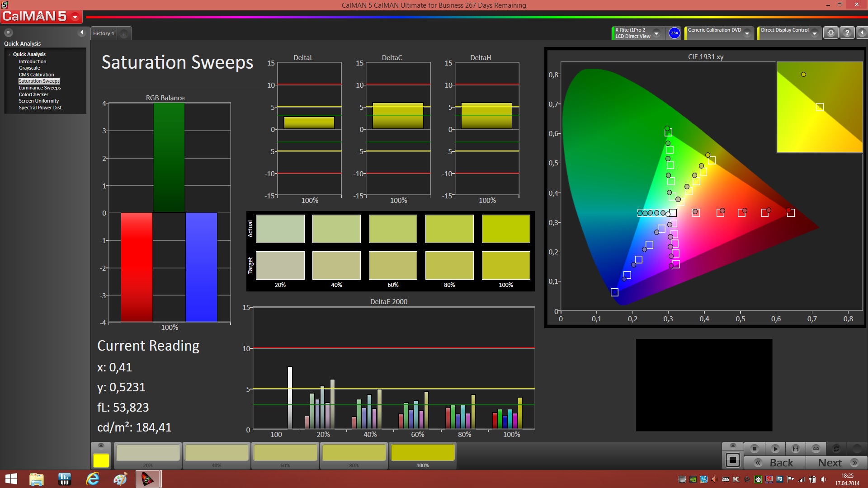Click the continuous read infinity icon
The width and height of the screenshot is (868, 488).
816,449
